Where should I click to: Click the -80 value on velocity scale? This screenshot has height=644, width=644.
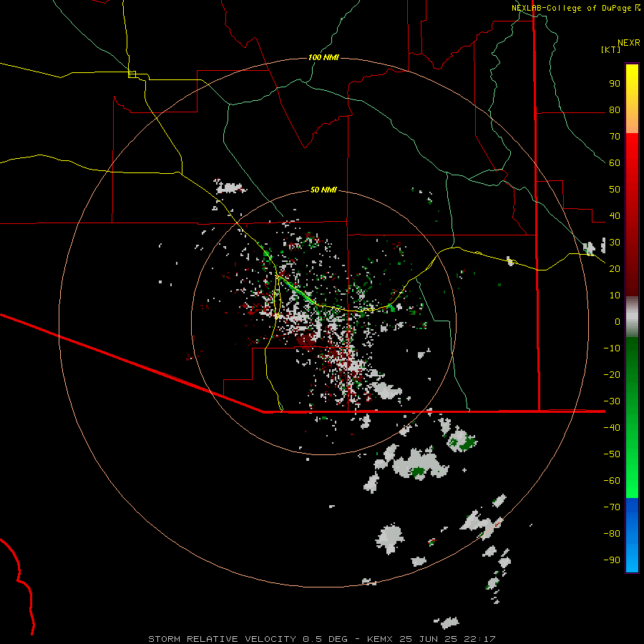click(612, 534)
